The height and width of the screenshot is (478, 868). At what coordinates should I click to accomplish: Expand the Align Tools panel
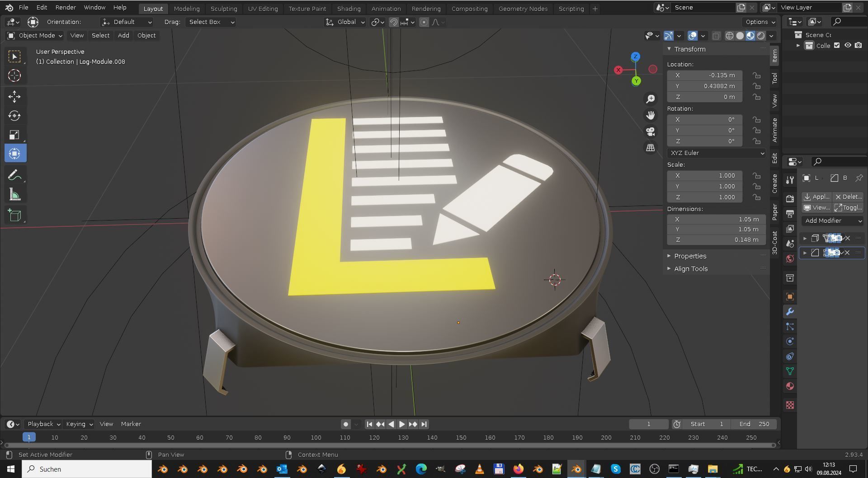click(691, 269)
